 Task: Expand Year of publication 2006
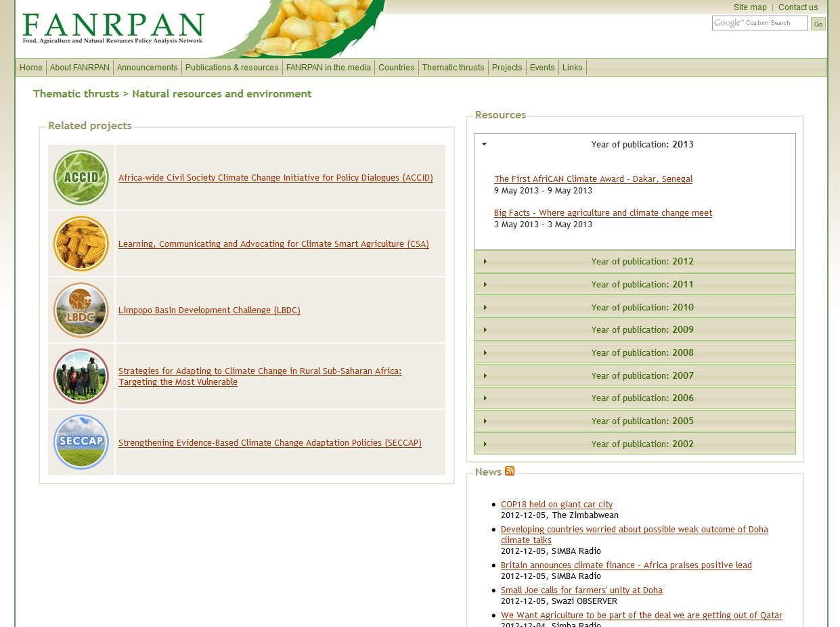[635, 398]
